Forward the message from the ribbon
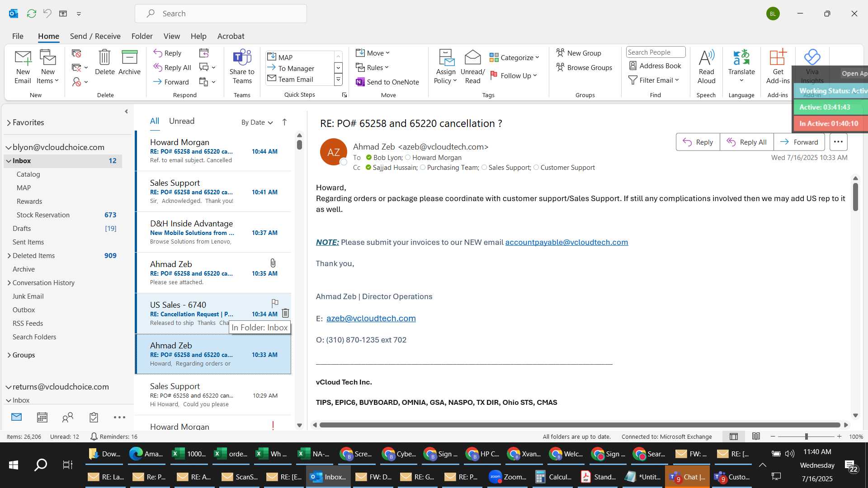Screen dimensions: 868x488 [x=171, y=82]
